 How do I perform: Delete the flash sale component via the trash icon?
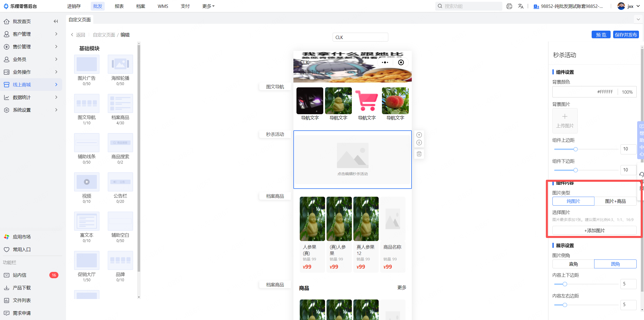tap(419, 154)
